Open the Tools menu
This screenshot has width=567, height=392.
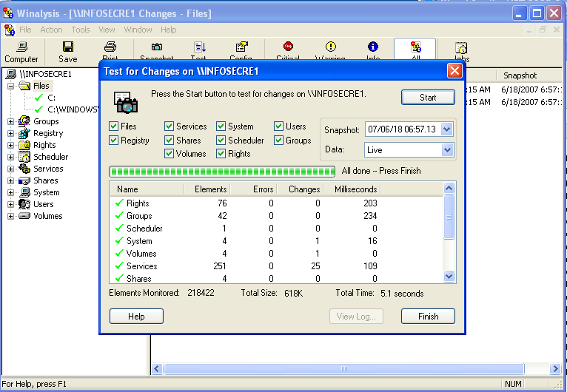click(x=81, y=30)
